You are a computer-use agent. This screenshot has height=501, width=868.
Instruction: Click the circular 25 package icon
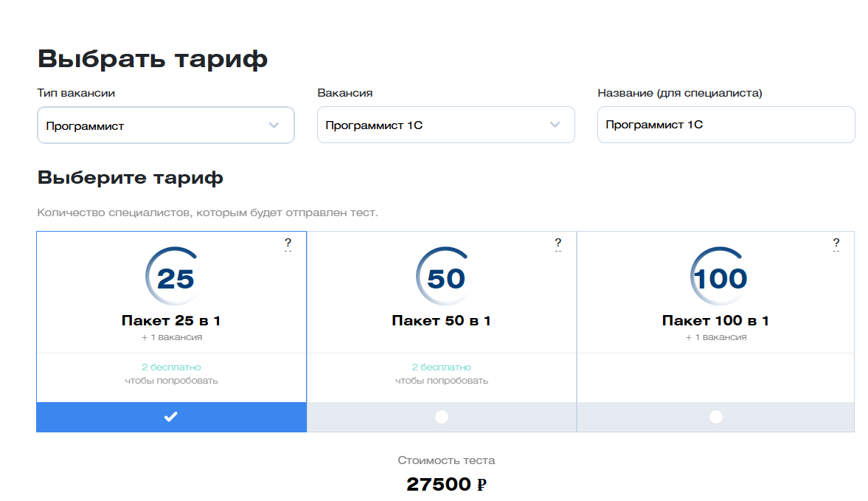click(172, 276)
